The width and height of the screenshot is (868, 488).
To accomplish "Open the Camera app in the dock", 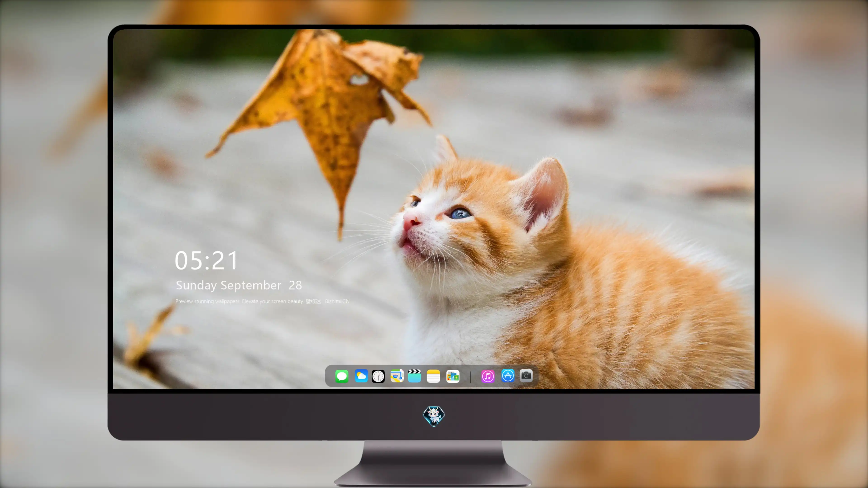I will coord(526,375).
